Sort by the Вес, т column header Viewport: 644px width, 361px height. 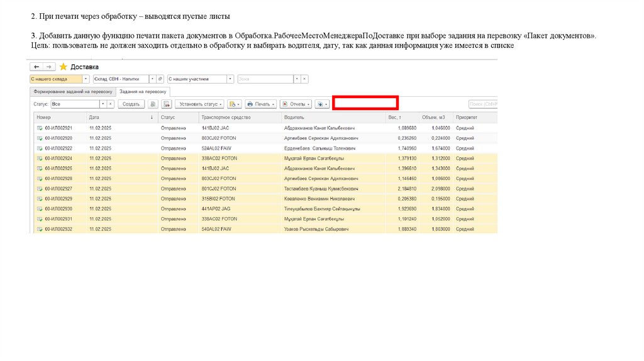[x=402, y=118]
